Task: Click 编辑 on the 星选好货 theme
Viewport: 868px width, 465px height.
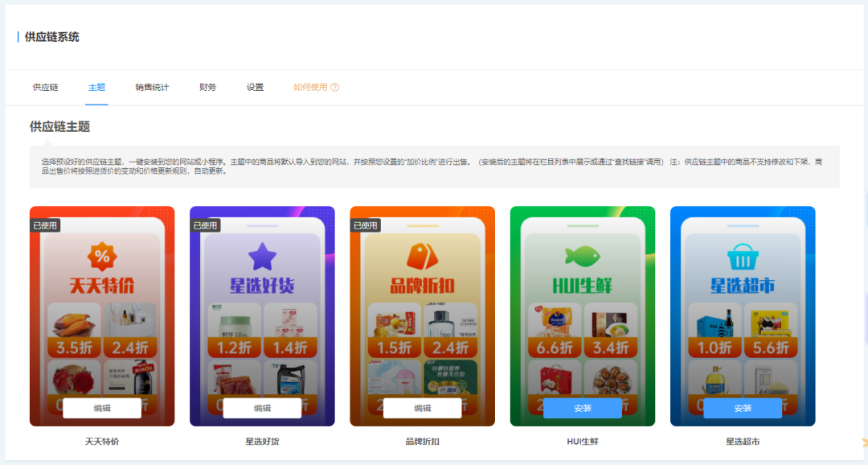Action: click(x=262, y=408)
